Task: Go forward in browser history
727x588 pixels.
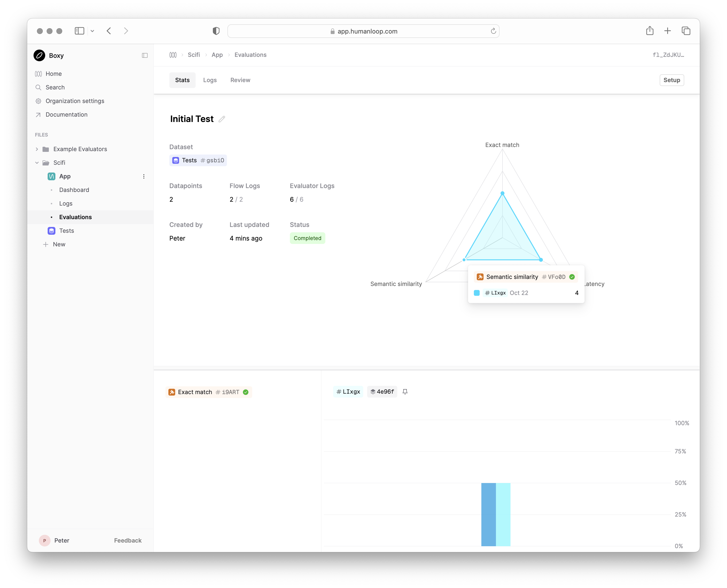Action: (126, 31)
